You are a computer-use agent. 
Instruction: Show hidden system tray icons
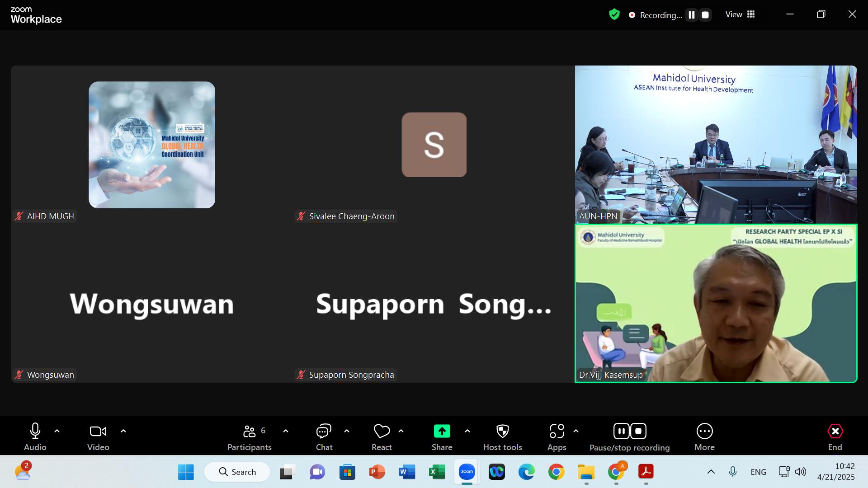click(x=711, y=472)
